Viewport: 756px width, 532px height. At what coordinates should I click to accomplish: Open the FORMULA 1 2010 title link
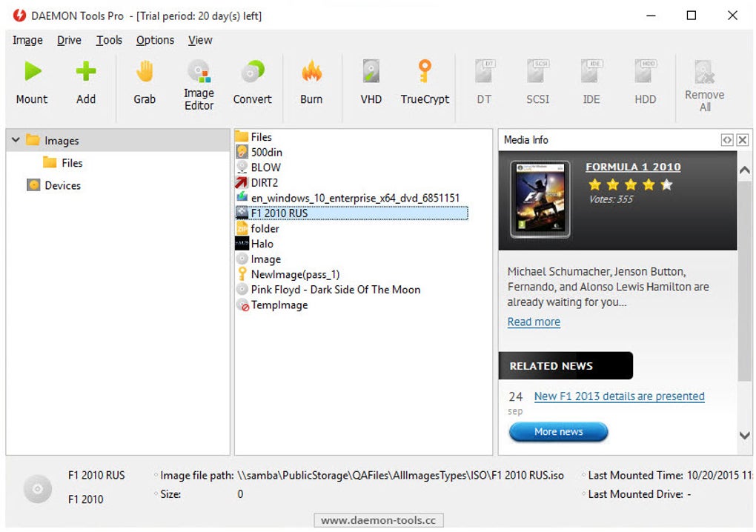pyautogui.click(x=633, y=167)
